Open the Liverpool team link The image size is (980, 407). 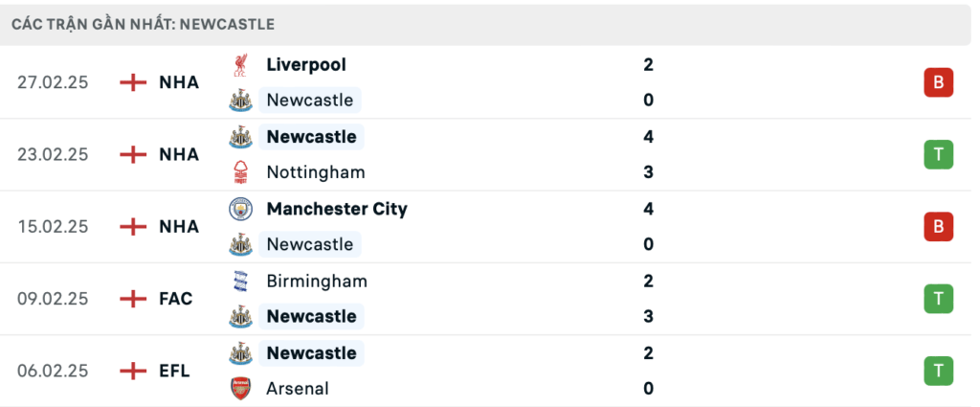tap(306, 65)
